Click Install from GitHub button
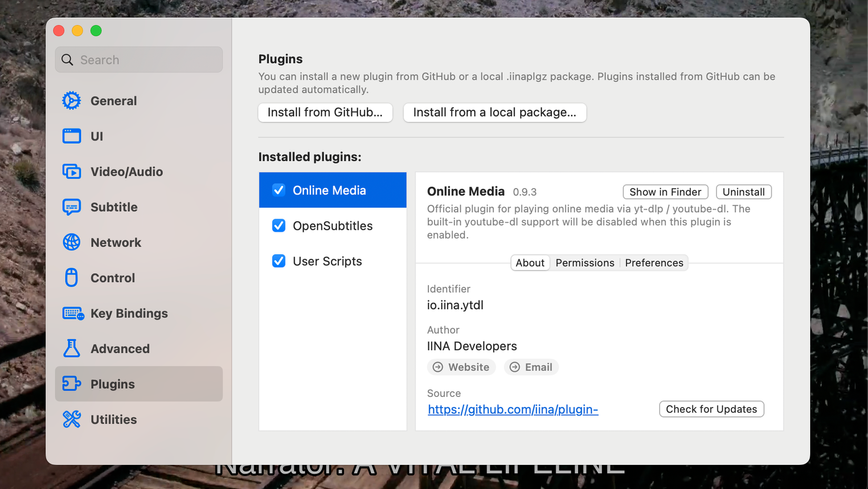This screenshot has width=868, height=489. click(325, 112)
